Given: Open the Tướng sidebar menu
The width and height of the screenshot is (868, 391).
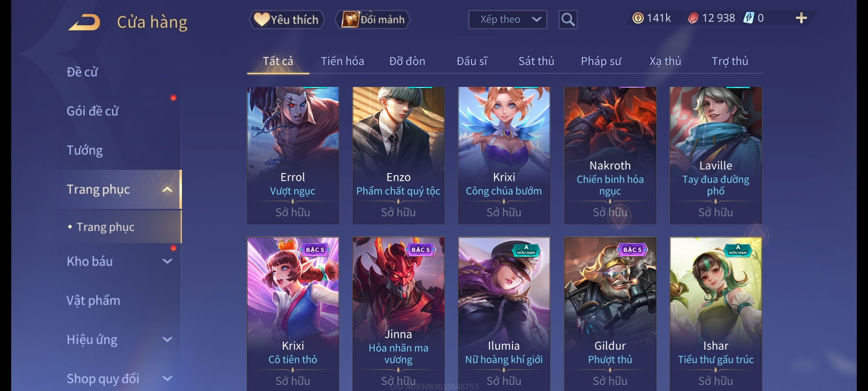Looking at the screenshot, I should coord(85,150).
